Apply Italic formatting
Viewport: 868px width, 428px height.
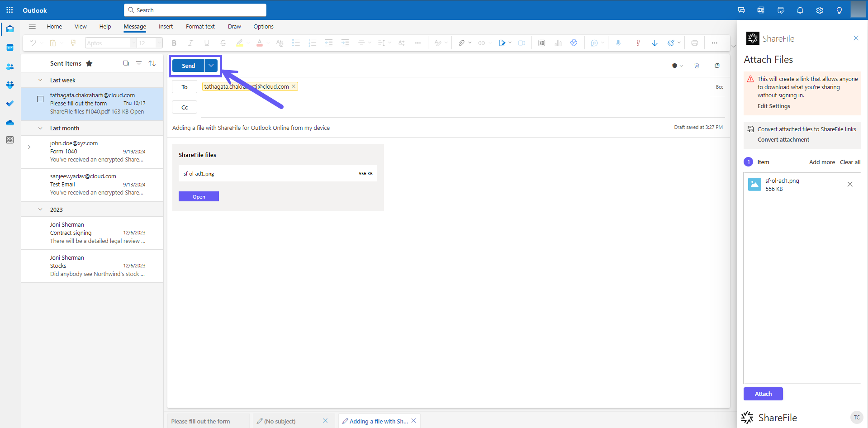click(190, 43)
